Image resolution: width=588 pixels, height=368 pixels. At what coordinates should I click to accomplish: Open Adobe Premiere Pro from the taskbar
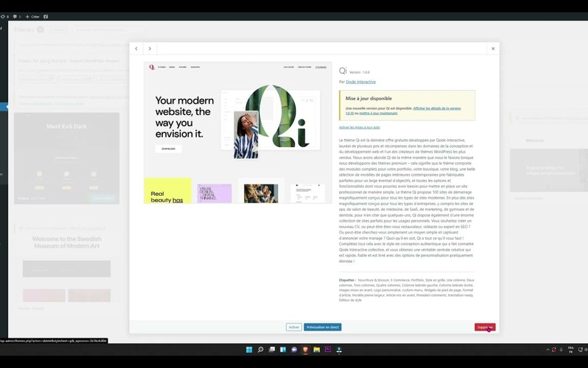coord(328,349)
